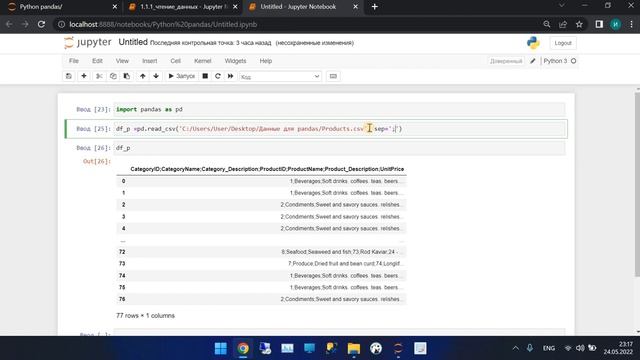
Task: Close the Untitled Jupyter Notebook tab
Action: (x=355, y=7)
